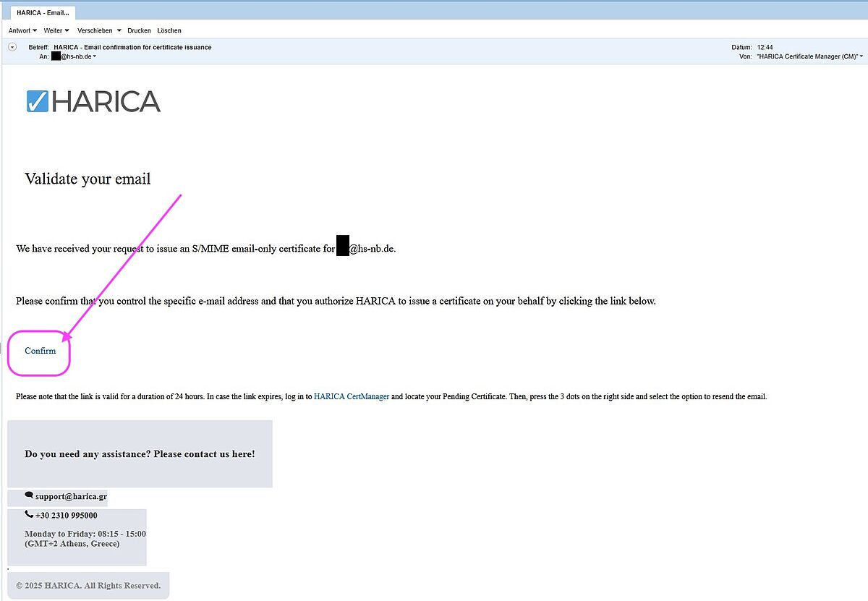Click the "Please confirm that you control" paragraph

point(336,301)
